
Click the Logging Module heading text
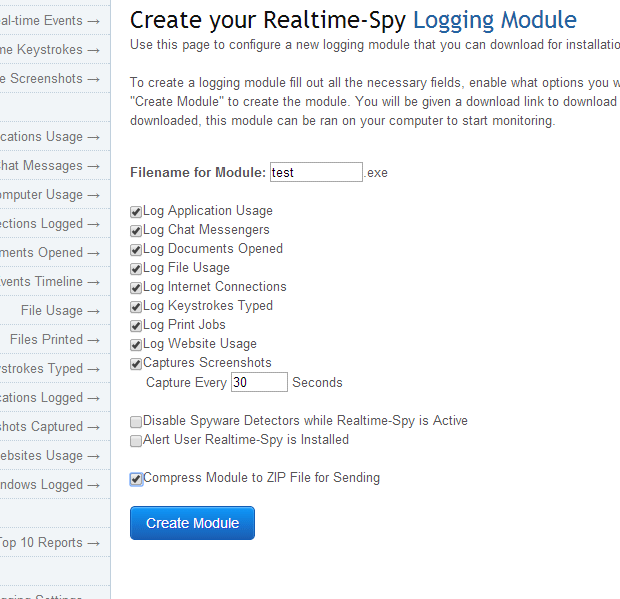pyautogui.click(x=495, y=20)
